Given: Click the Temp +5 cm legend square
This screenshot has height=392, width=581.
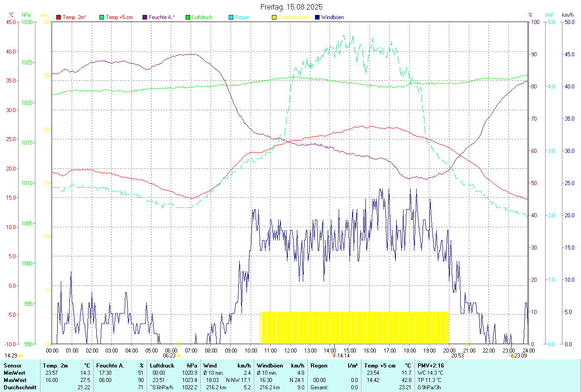Looking at the screenshot, I should point(102,17).
